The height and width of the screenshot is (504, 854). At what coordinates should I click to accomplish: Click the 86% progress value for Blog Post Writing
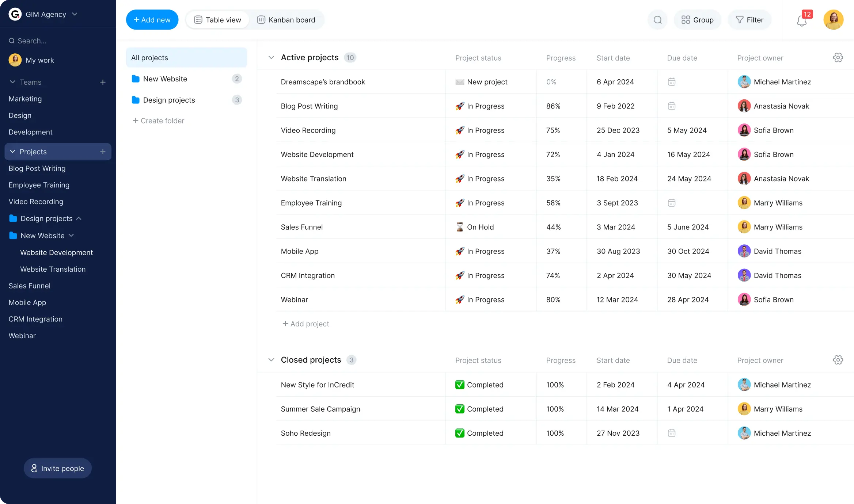pos(553,106)
